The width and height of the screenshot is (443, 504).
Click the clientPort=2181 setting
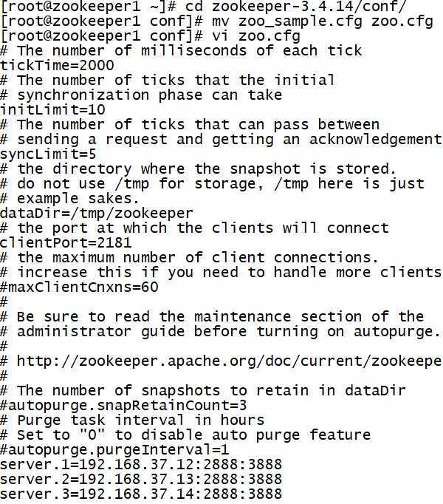[x=66, y=243]
